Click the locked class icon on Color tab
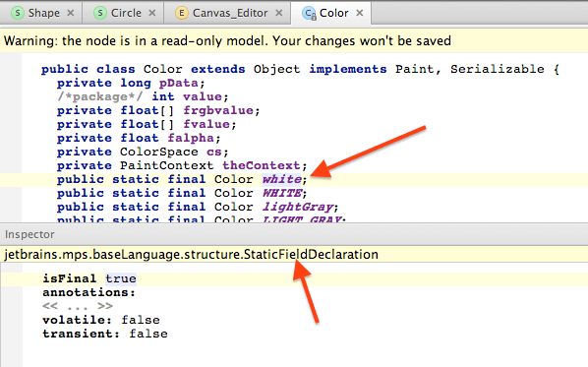Screen dimensions: 588x367 coord(309,14)
